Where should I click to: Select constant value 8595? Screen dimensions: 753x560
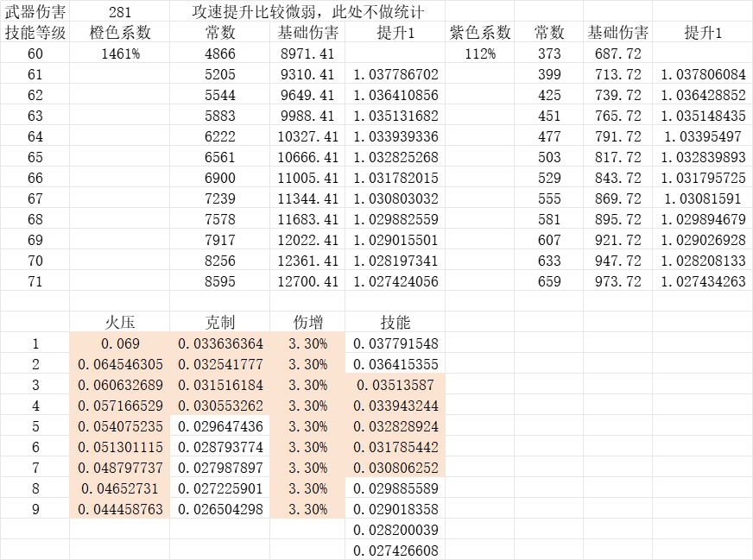pos(220,281)
